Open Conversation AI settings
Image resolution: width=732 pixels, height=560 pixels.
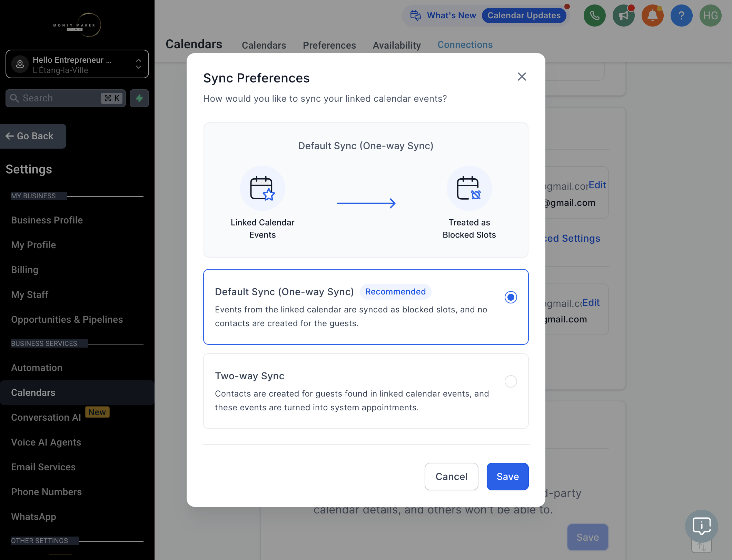click(x=46, y=417)
